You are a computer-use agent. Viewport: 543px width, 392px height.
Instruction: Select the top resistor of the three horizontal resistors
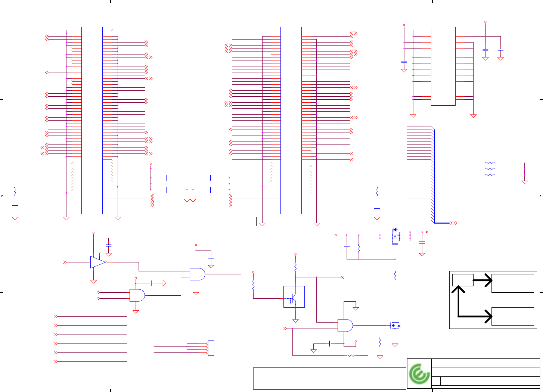coord(490,163)
